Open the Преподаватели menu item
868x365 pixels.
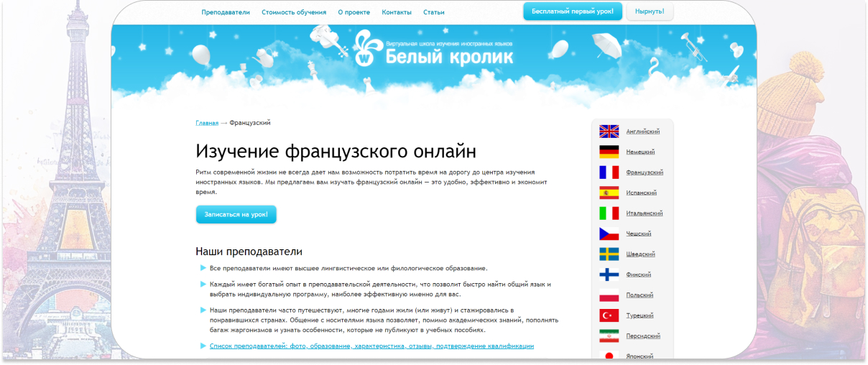pyautogui.click(x=226, y=12)
